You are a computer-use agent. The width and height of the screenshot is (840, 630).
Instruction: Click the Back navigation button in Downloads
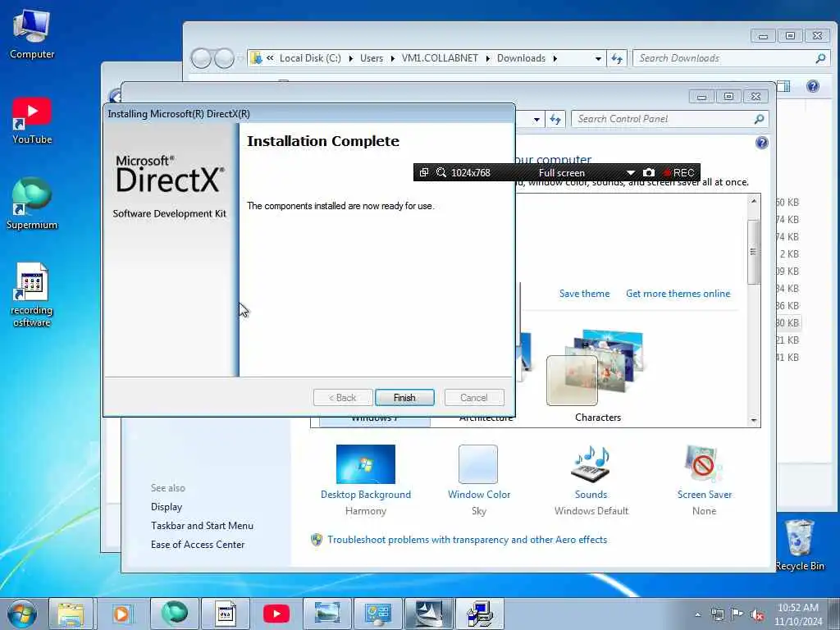pos(202,58)
